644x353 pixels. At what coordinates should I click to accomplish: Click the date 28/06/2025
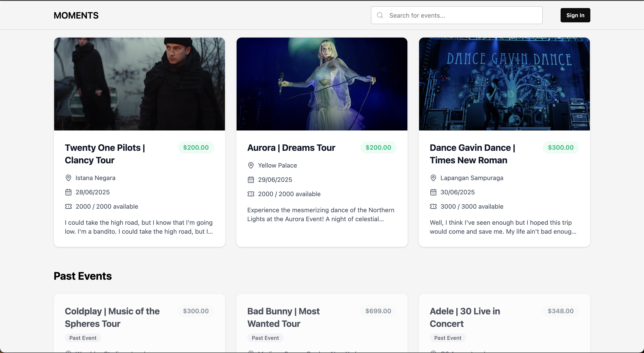(x=93, y=192)
